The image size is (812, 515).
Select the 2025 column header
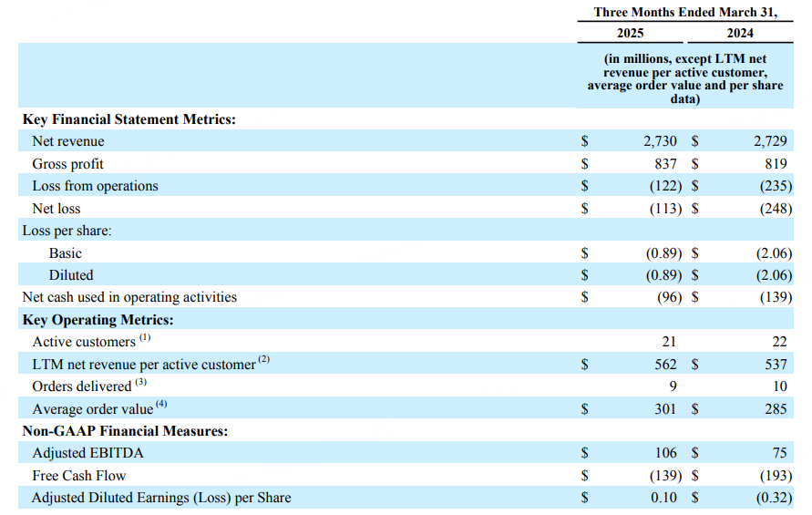pyautogui.click(x=631, y=33)
